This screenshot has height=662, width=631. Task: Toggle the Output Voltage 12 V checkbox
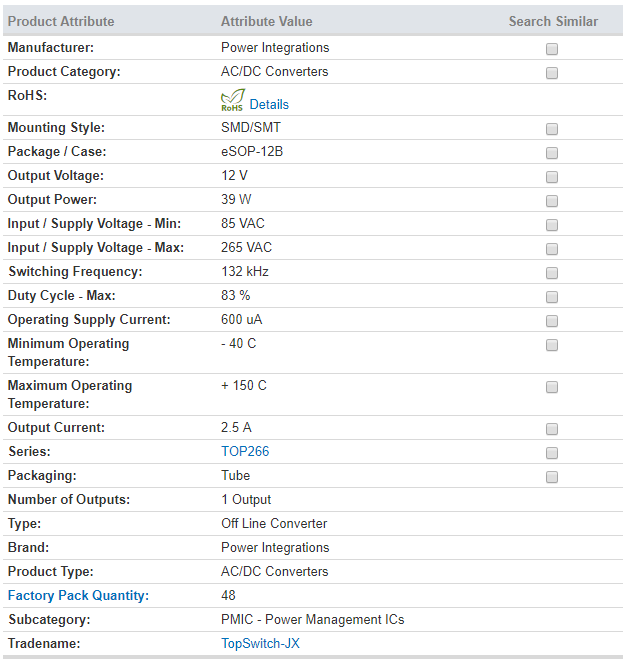point(552,177)
